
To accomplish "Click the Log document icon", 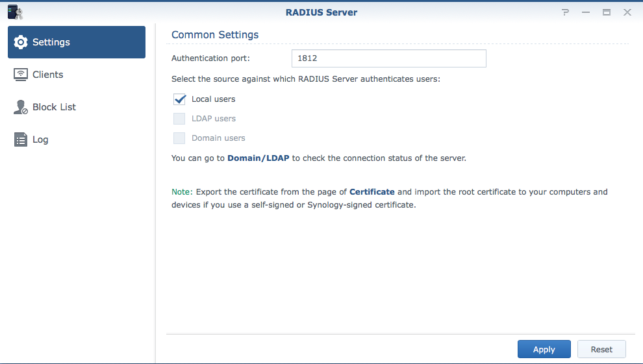I will (21, 140).
